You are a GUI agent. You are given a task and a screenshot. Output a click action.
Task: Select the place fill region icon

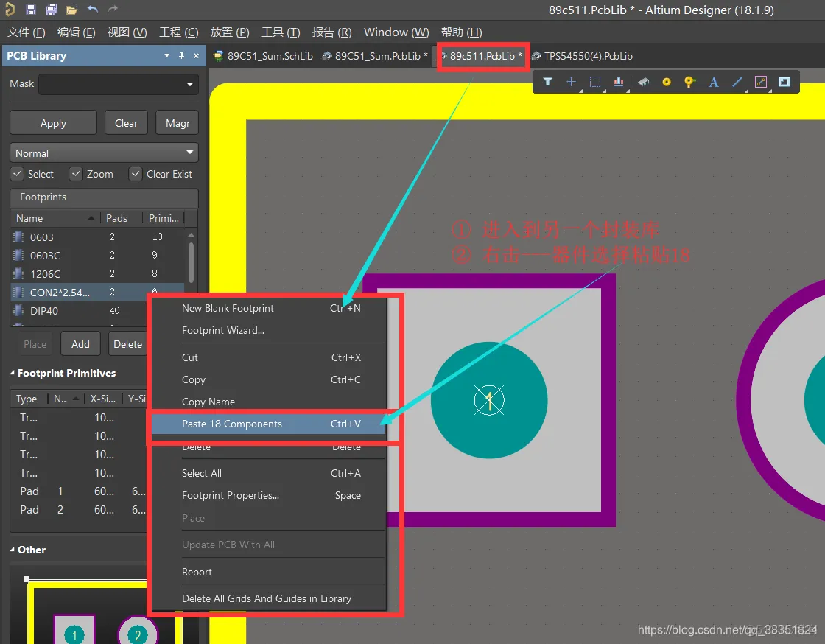pyautogui.click(x=784, y=82)
